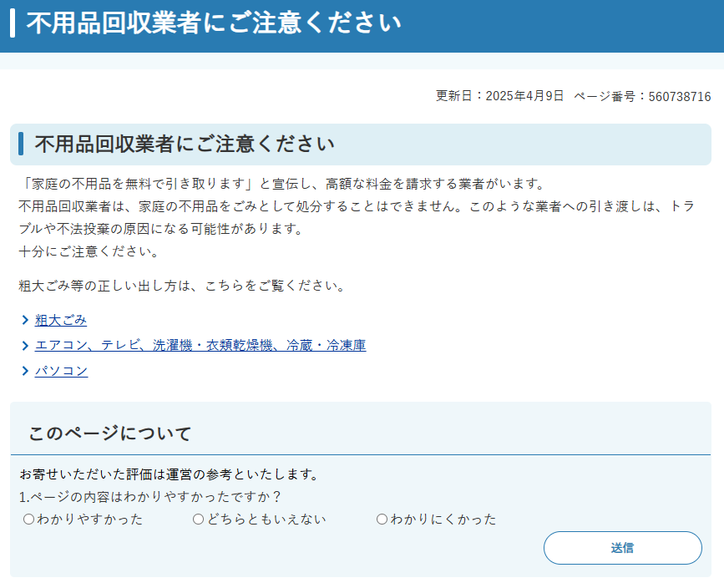
Task: Choose the どちらともいえない option
Action: (x=197, y=519)
